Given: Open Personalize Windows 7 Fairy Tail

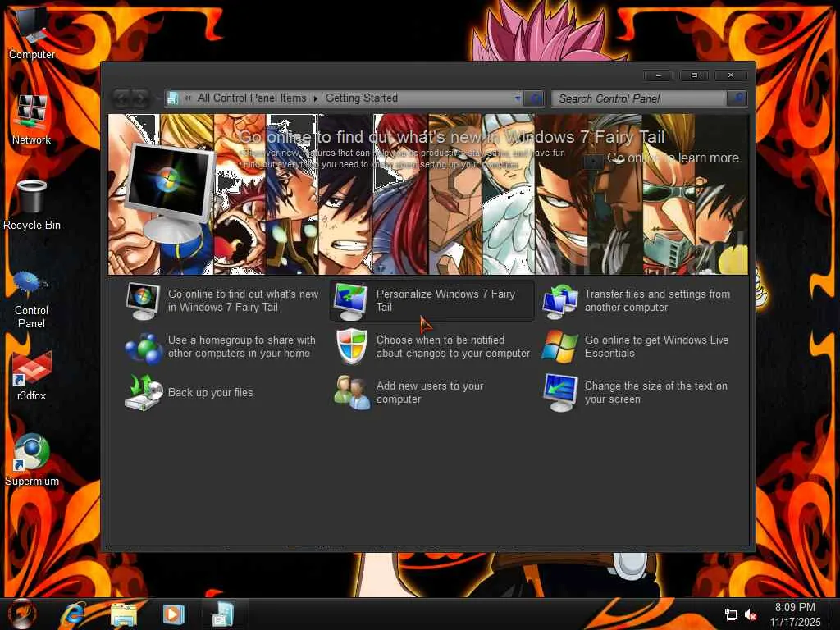Looking at the screenshot, I should (x=445, y=300).
